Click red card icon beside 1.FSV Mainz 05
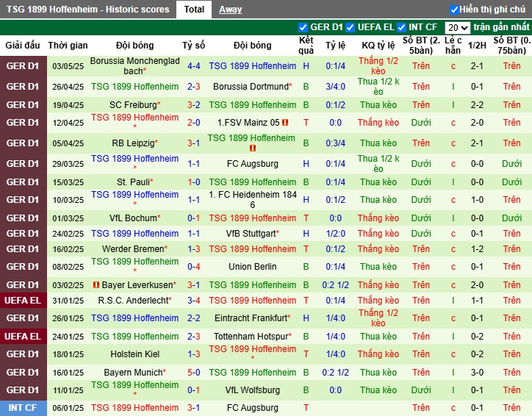The image size is (532, 416). click(x=285, y=123)
